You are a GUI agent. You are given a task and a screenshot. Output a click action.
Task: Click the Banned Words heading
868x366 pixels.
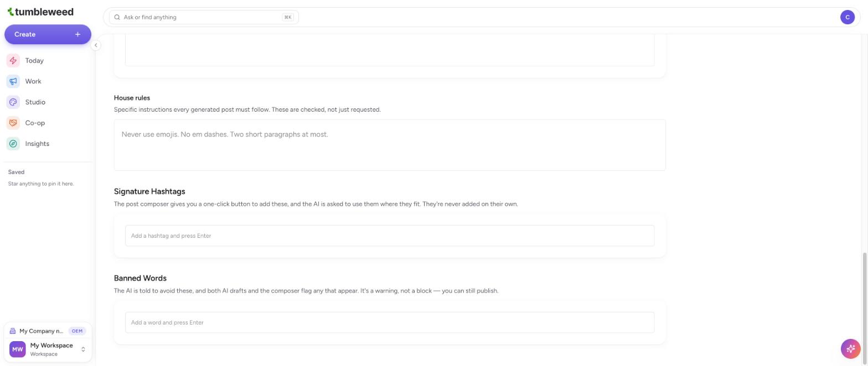(140, 278)
